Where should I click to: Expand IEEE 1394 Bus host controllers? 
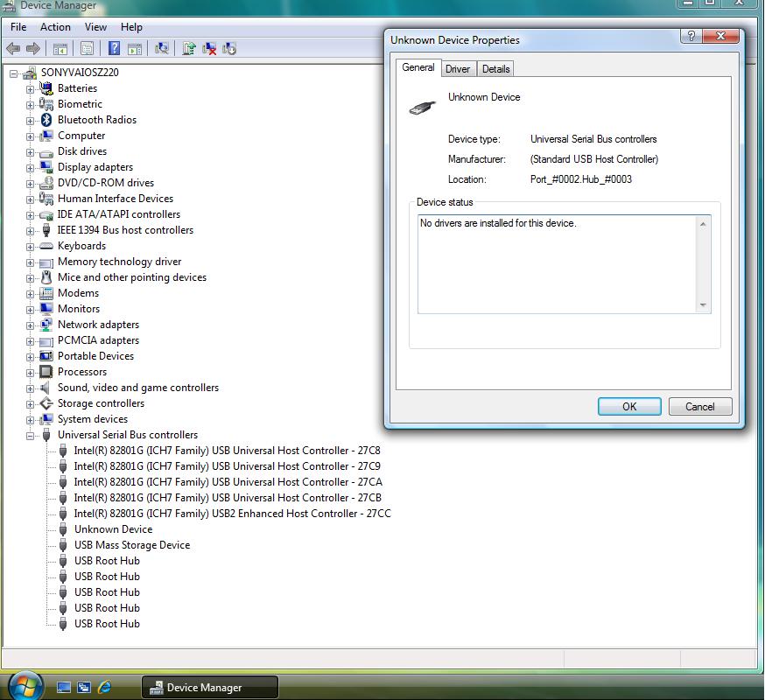pos(31,231)
